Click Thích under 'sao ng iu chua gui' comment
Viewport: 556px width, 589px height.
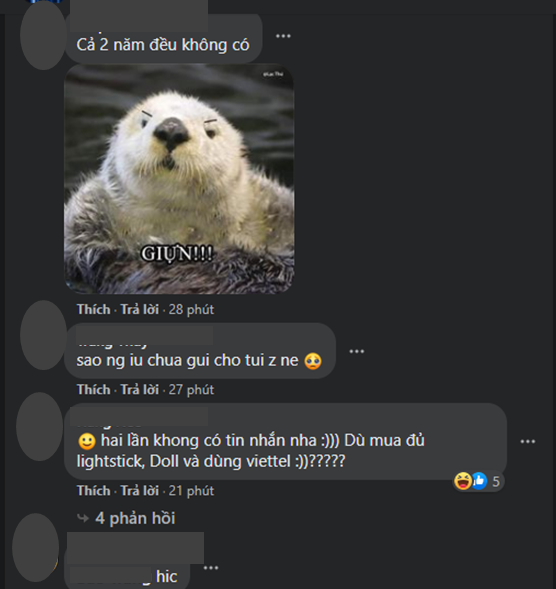point(94,390)
